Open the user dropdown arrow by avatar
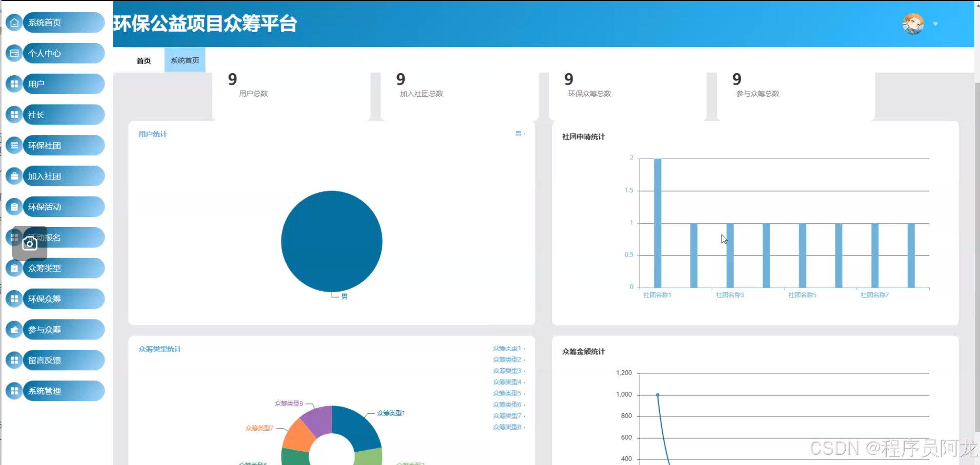Screen dimensions: 980x465 point(935,24)
